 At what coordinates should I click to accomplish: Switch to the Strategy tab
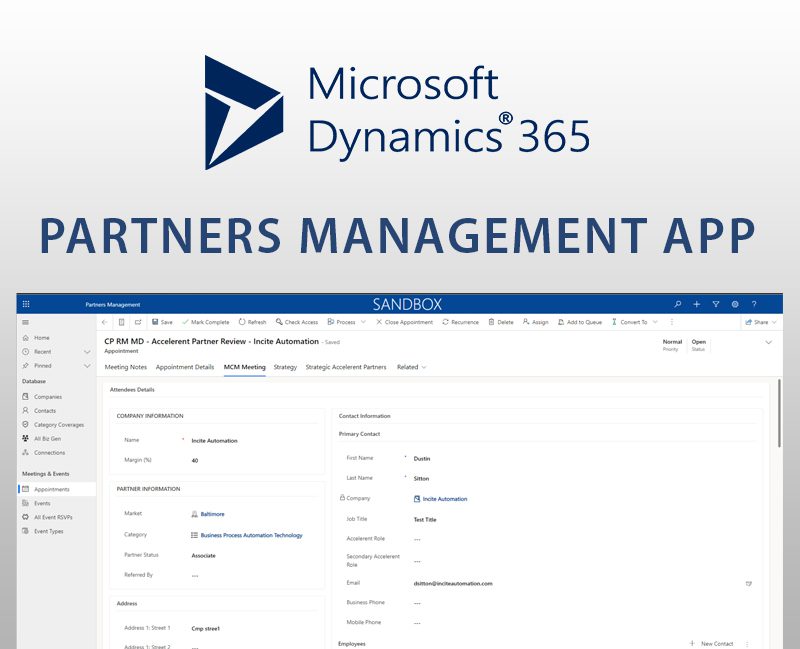tap(285, 367)
